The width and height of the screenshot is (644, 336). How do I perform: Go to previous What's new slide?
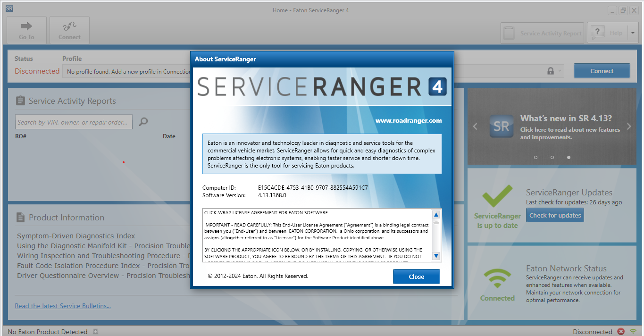tap(475, 126)
